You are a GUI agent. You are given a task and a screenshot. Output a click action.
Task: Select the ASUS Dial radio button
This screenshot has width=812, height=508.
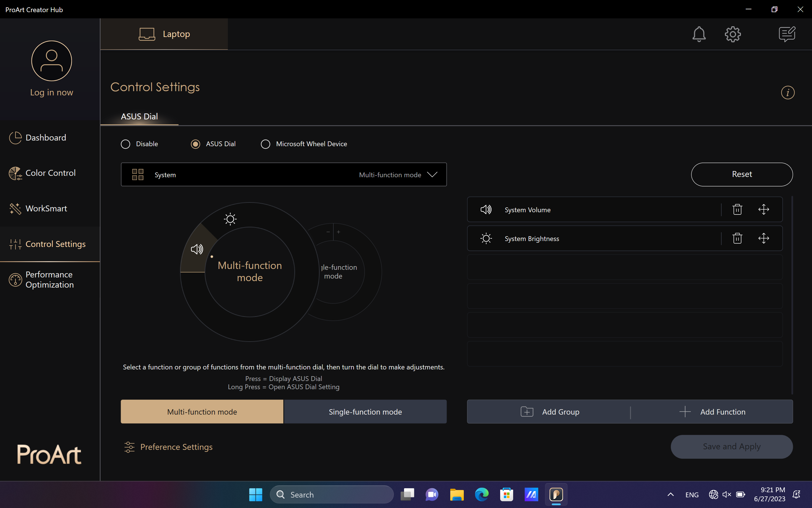pos(195,144)
